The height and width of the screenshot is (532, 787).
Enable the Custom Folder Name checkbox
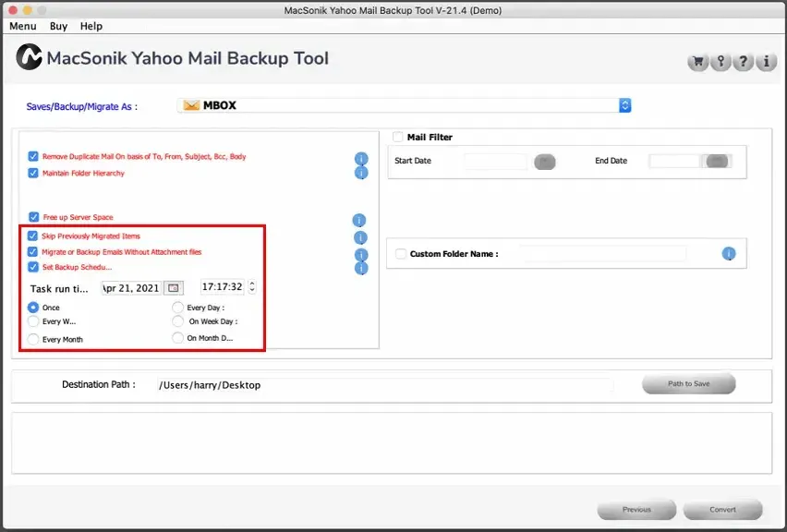[x=401, y=253]
